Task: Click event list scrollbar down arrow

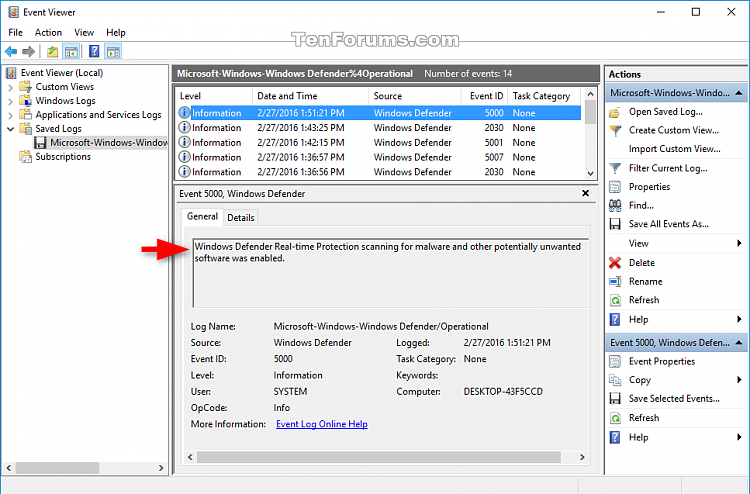Action: [x=590, y=173]
